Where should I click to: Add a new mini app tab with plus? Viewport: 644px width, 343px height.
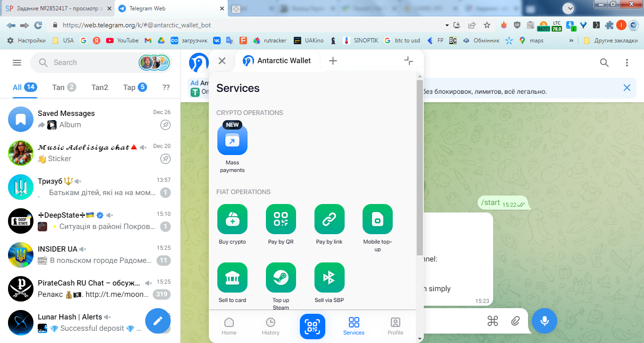333,61
